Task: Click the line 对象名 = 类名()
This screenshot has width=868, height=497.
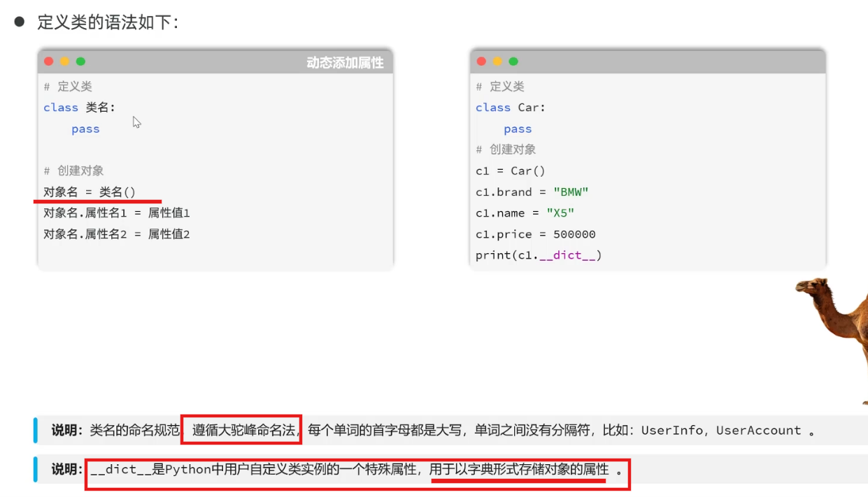Action: click(90, 192)
